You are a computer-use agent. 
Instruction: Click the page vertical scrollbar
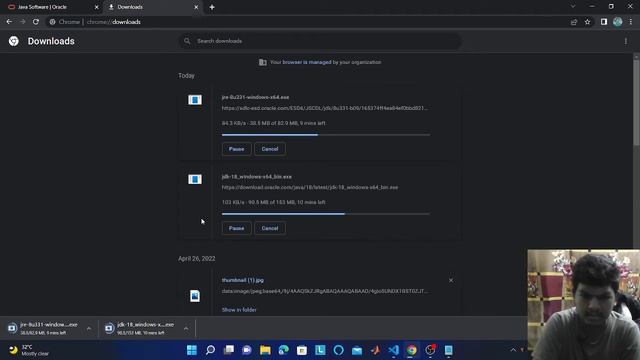(636, 102)
